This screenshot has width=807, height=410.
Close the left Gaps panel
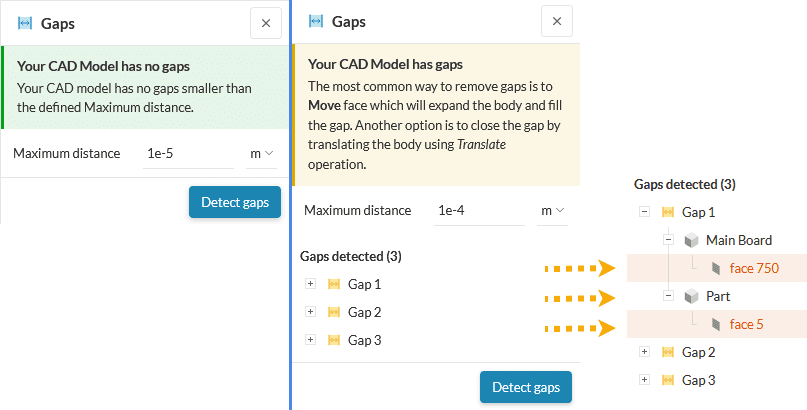[x=265, y=23]
